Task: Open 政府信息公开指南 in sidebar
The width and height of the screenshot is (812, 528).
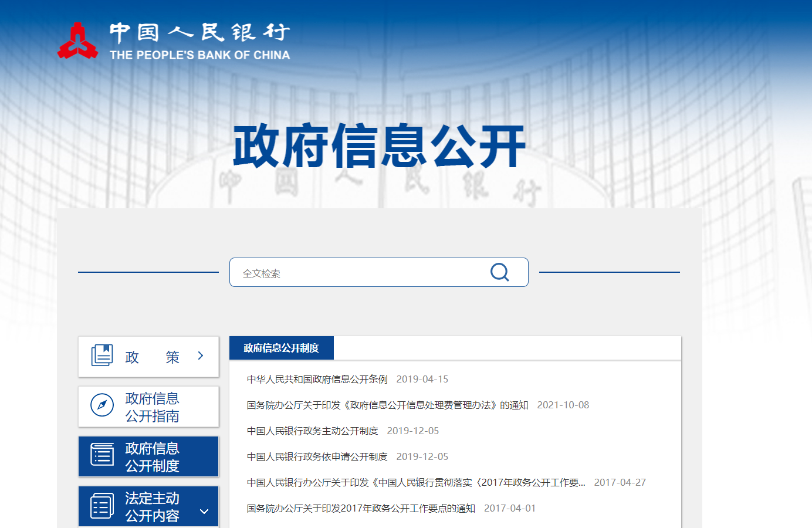Action: tap(148, 407)
